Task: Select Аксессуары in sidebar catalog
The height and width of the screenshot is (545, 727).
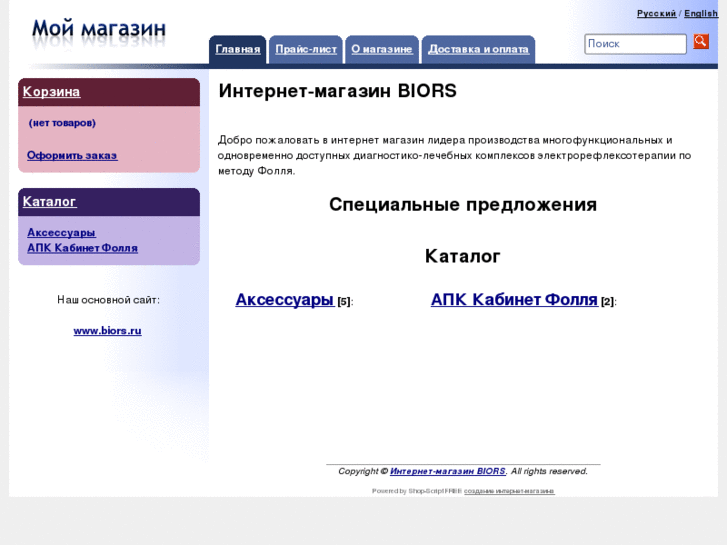Action: (x=61, y=232)
